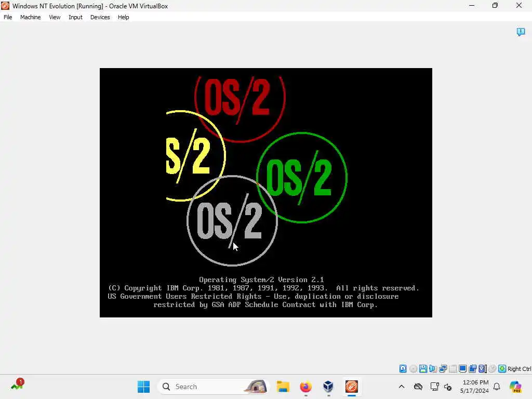532x399 pixels.
Task: Restore down the VirtualBox VM window
Action: click(x=495, y=5)
